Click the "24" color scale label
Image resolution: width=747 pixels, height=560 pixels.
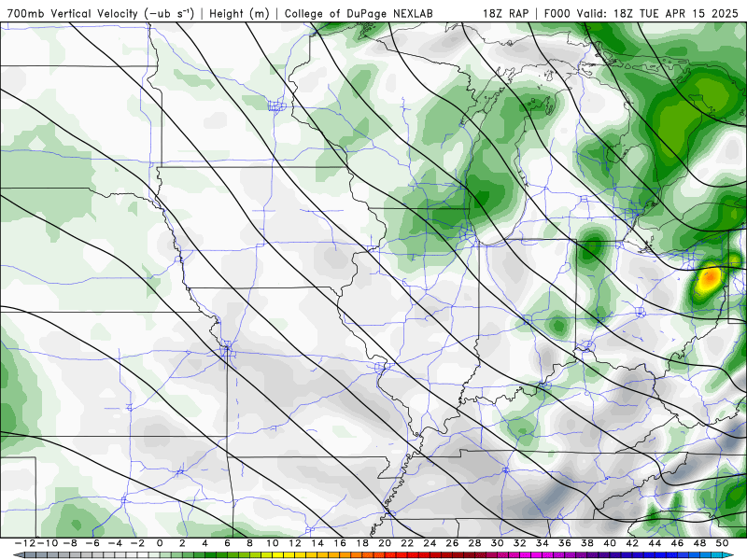click(x=430, y=543)
